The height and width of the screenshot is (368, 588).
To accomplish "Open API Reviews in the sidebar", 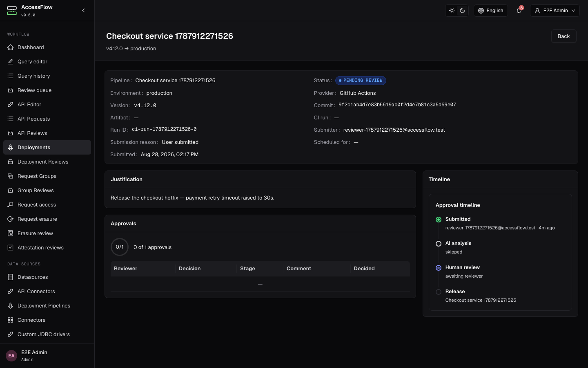I will pyautogui.click(x=47, y=133).
